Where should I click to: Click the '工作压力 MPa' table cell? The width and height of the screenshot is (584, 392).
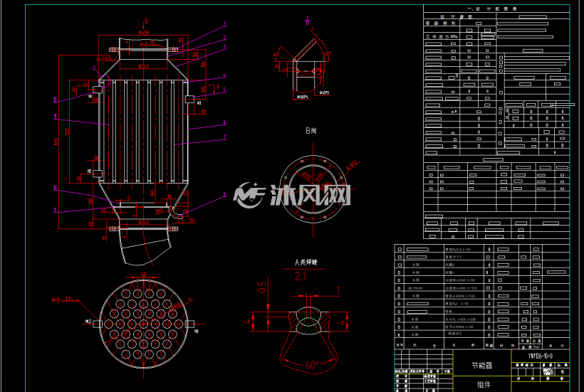(442, 37)
